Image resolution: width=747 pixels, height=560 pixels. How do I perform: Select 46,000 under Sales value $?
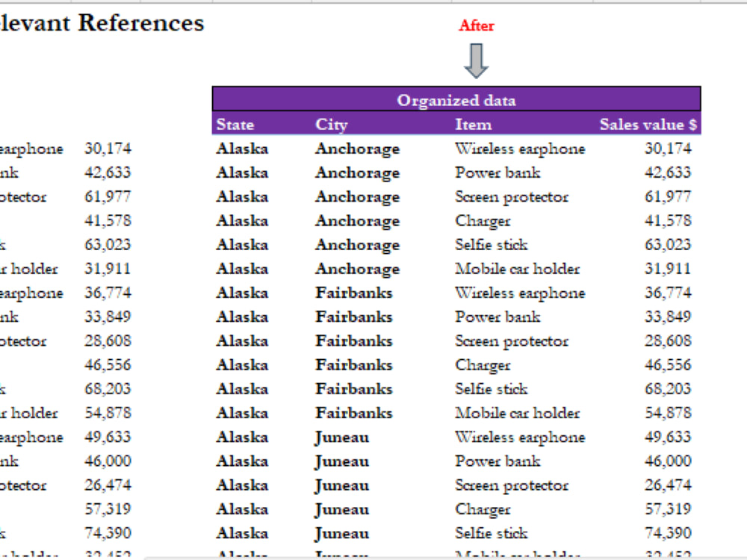[x=668, y=461]
